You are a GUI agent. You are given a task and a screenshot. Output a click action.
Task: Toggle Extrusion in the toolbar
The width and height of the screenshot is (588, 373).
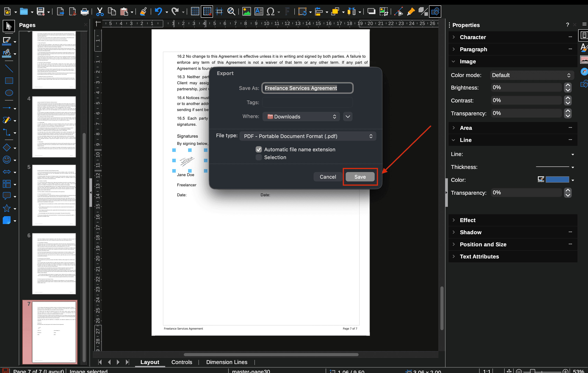click(423, 12)
